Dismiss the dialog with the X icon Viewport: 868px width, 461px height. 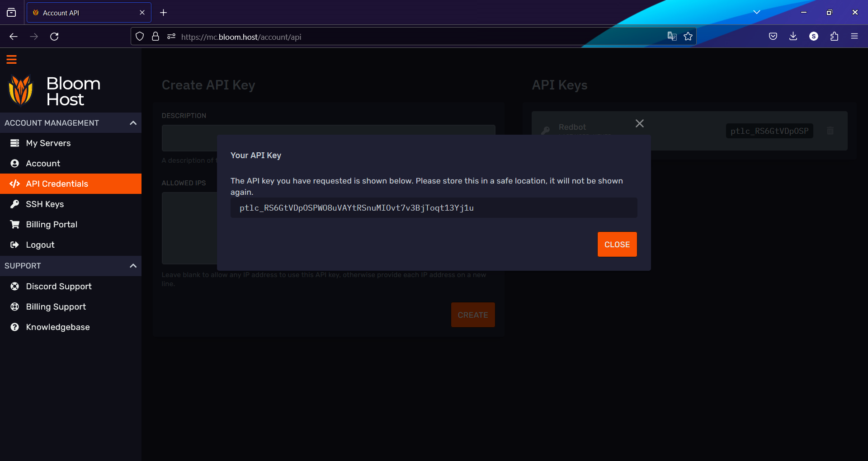(640, 123)
